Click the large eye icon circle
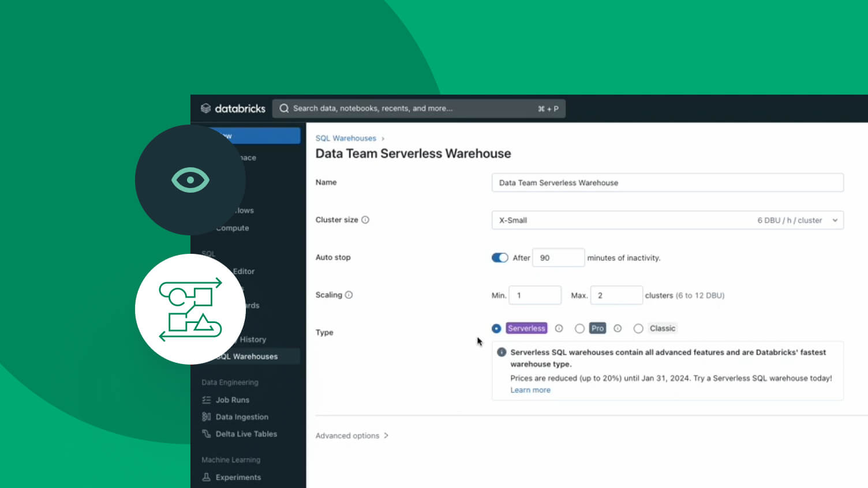Screen dimensions: 868x488 coord(190,180)
